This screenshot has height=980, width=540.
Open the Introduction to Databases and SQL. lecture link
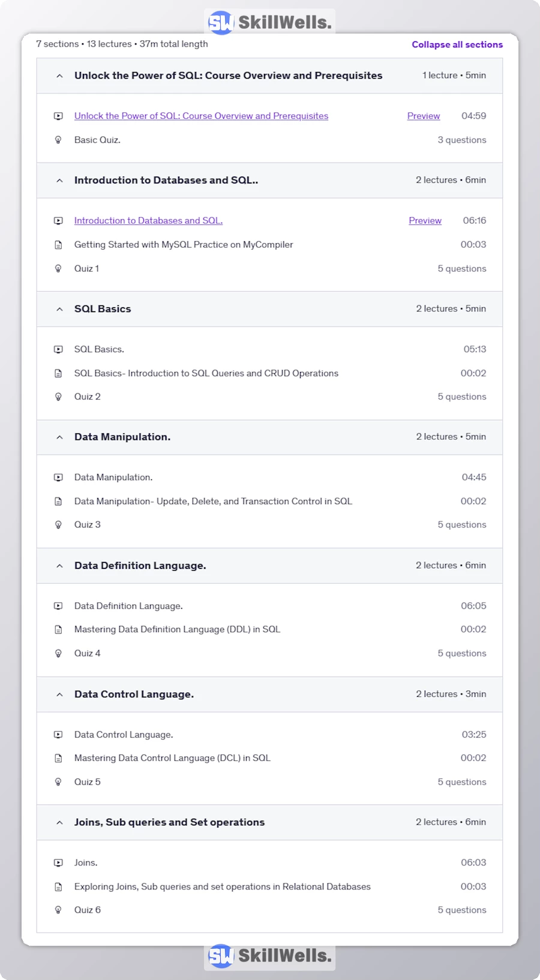pos(148,220)
